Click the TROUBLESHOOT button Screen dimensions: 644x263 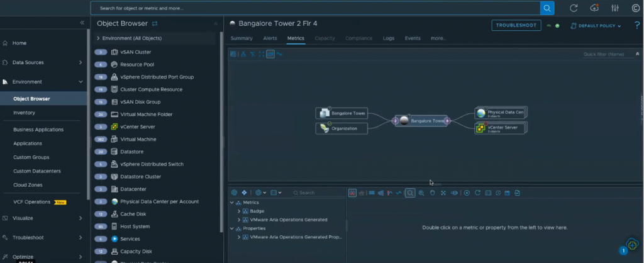[x=516, y=25]
